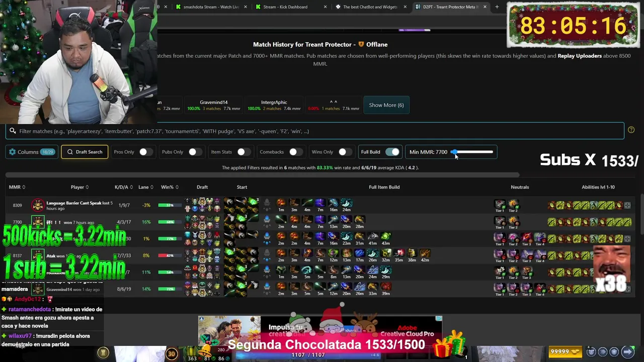This screenshot has height=362, width=644.
Task: Click Tier 1 neutral item in 8309 row
Action: [x=500, y=204]
